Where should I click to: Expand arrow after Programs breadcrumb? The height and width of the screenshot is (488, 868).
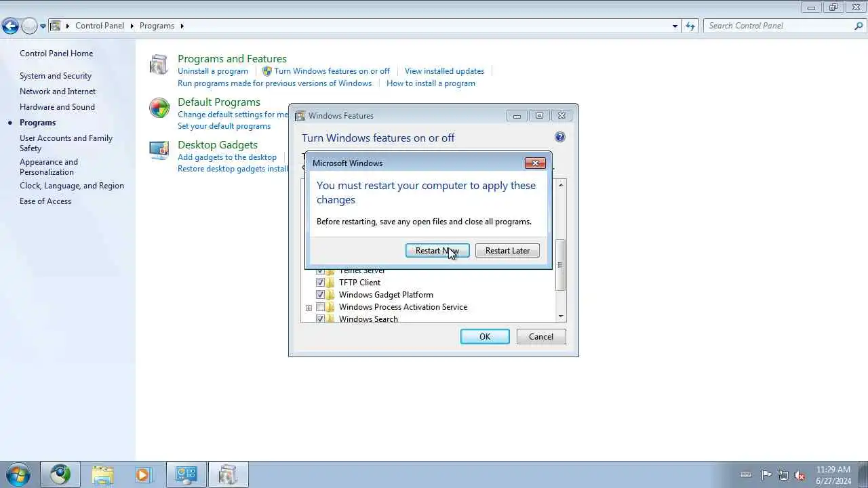pyautogui.click(x=182, y=26)
